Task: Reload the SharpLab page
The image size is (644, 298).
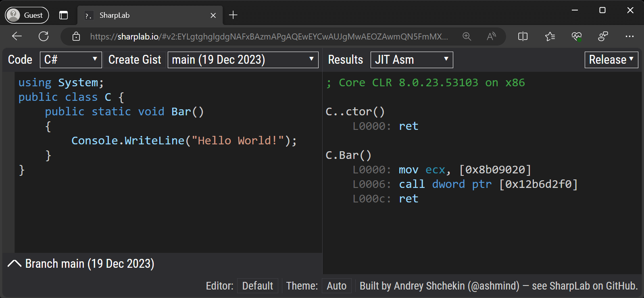Action: coord(44,36)
